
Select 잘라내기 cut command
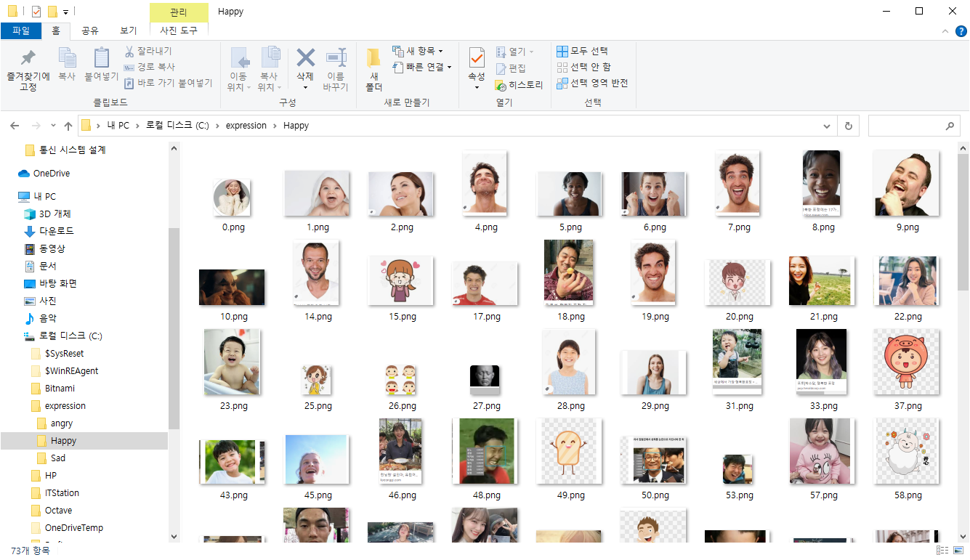(148, 51)
